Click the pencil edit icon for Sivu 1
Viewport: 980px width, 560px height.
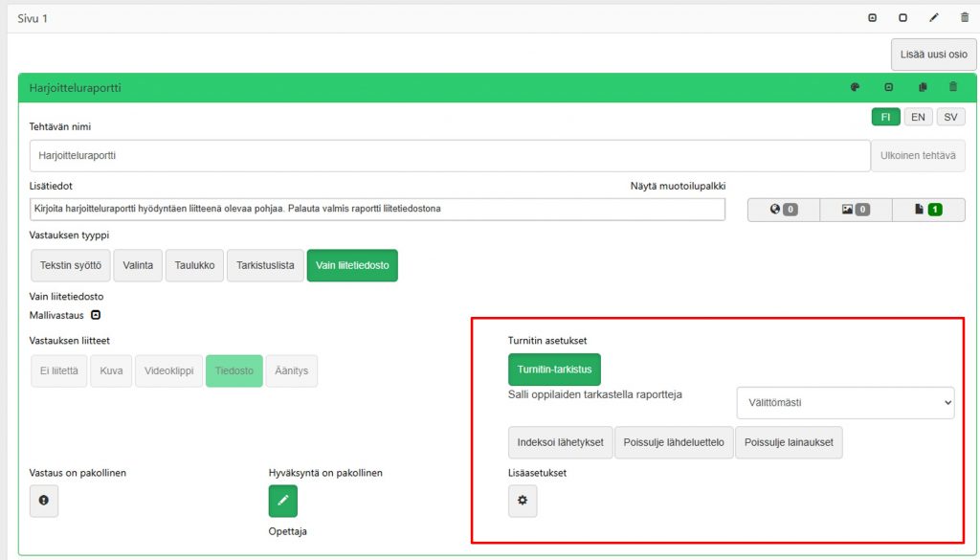point(934,18)
